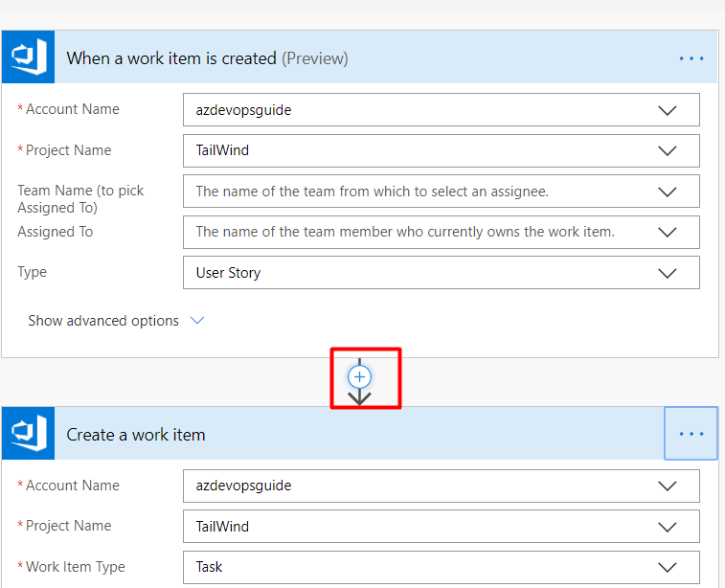
Task: Click the Azure DevOps icon on trigger card
Action: tap(28, 57)
